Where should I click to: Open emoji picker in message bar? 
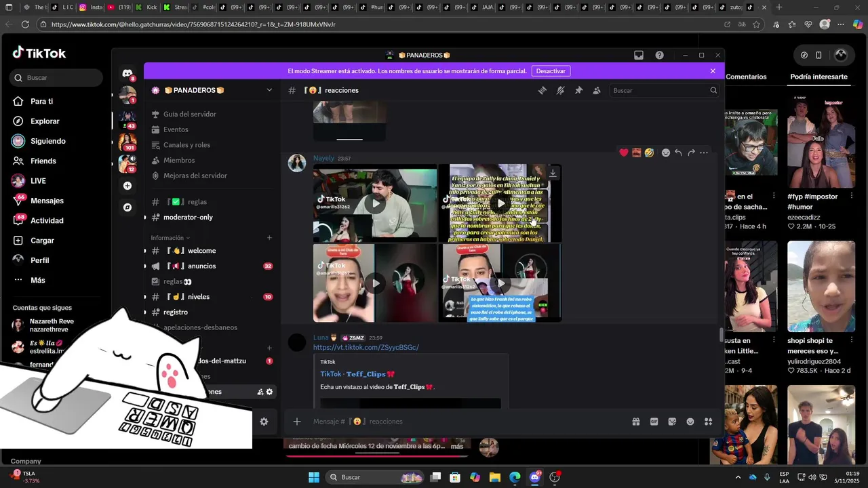click(690, 422)
